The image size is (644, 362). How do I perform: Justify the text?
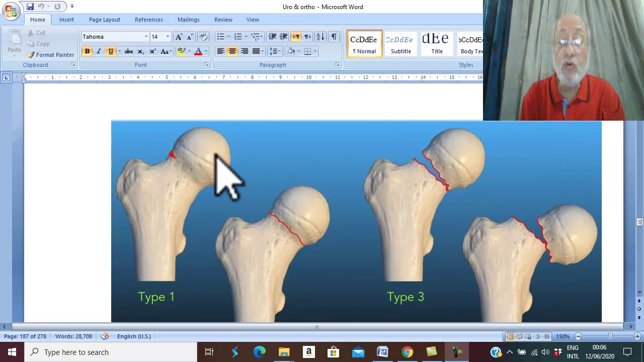click(256, 51)
